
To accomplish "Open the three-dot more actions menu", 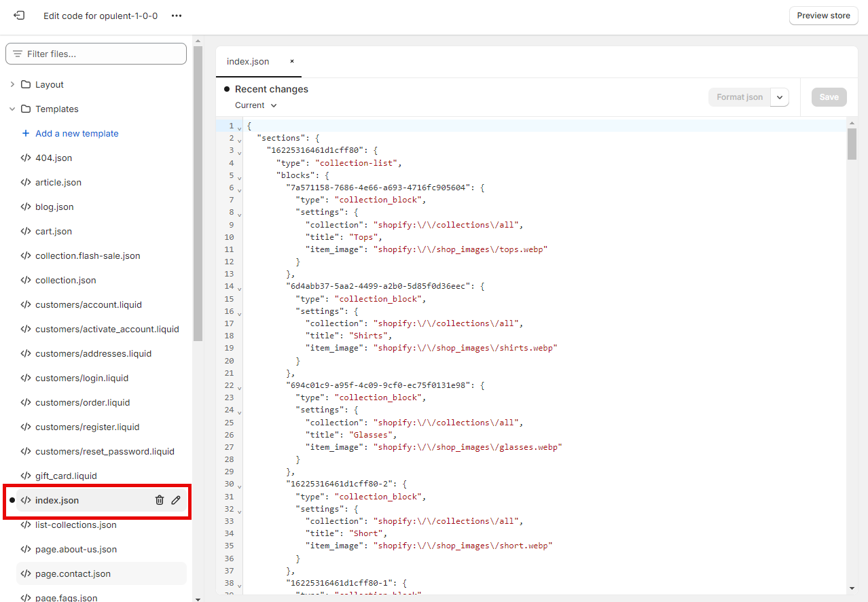I will (x=177, y=16).
